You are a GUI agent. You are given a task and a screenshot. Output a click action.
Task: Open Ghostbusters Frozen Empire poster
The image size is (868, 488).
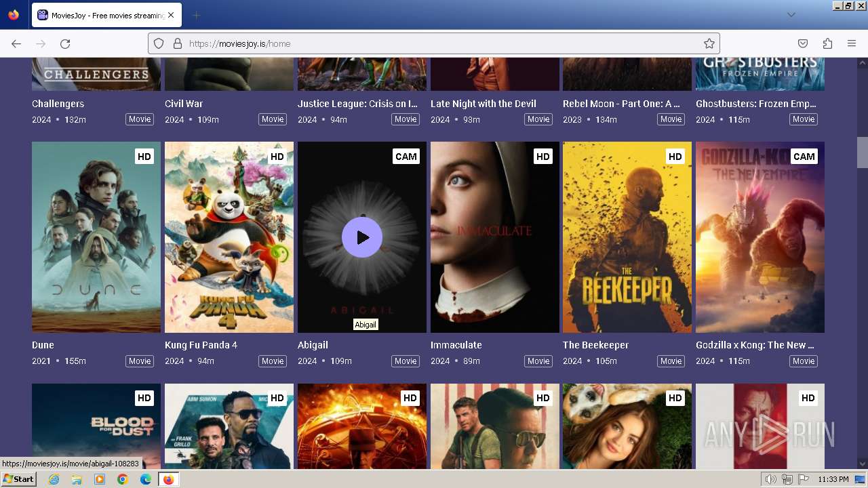tap(760, 74)
